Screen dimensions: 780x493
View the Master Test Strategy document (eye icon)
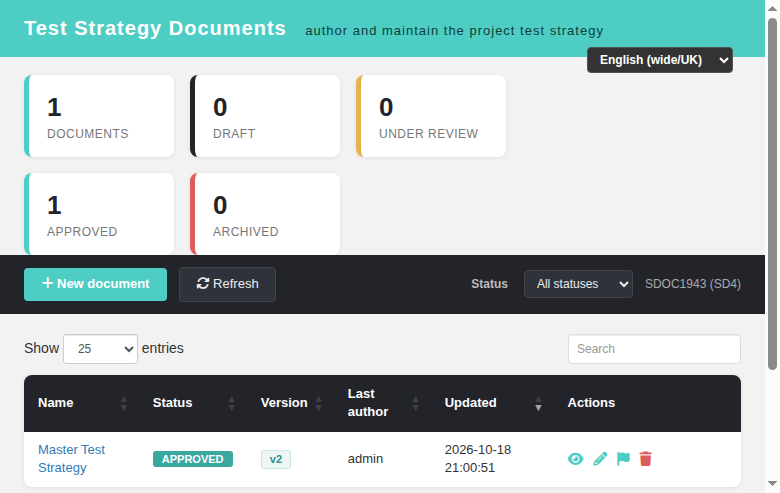(x=575, y=459)
